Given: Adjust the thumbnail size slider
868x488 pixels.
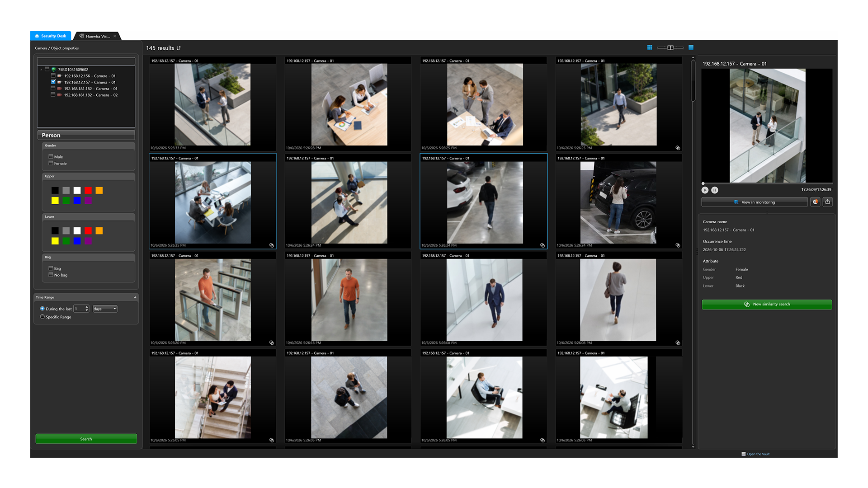Looking at the screenshot, I should pos(670,47).
